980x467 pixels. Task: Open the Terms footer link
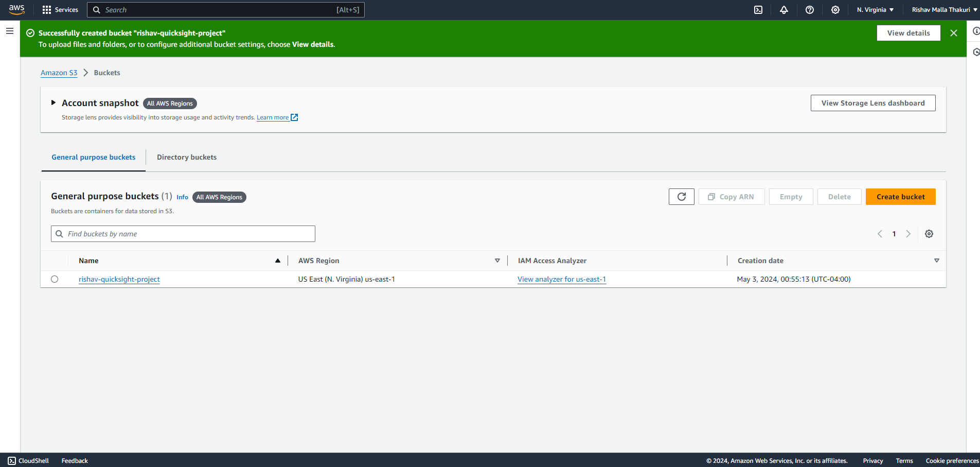(x=904, y=461)
